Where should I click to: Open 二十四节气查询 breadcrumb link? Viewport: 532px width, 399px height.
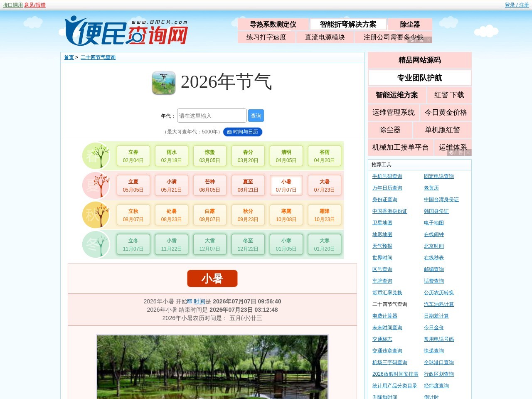(x=98, y=57)
